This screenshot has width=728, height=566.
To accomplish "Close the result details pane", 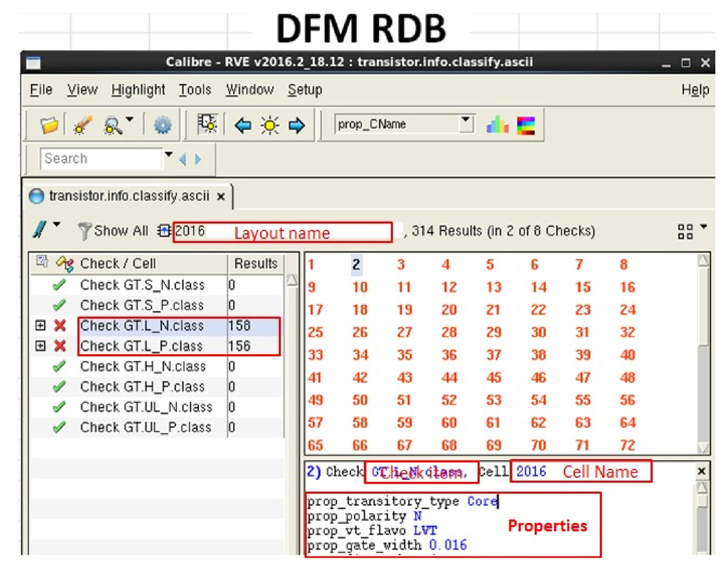I will pos(701,472).
